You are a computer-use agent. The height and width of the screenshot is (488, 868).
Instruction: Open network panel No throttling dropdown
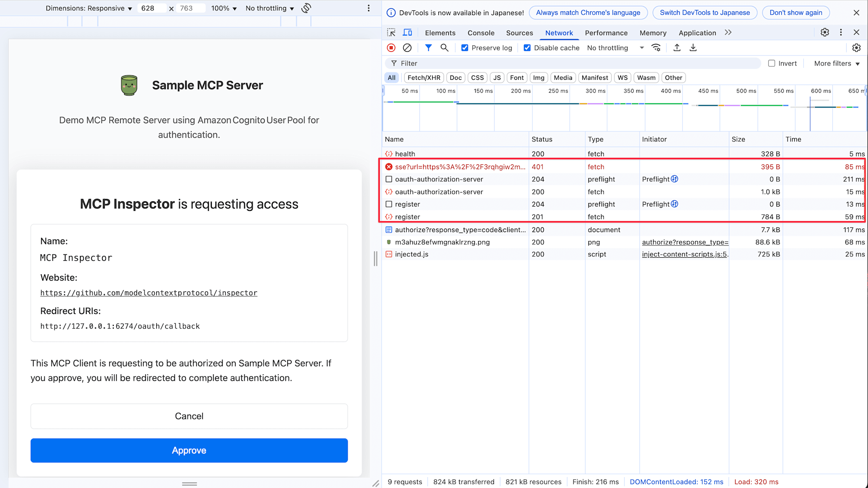[x=615, y=48]
